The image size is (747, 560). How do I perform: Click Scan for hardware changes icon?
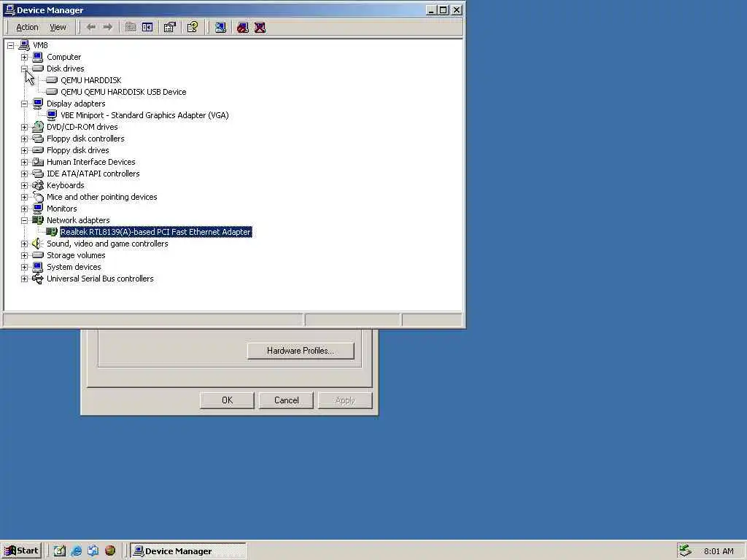coord(220,27)
